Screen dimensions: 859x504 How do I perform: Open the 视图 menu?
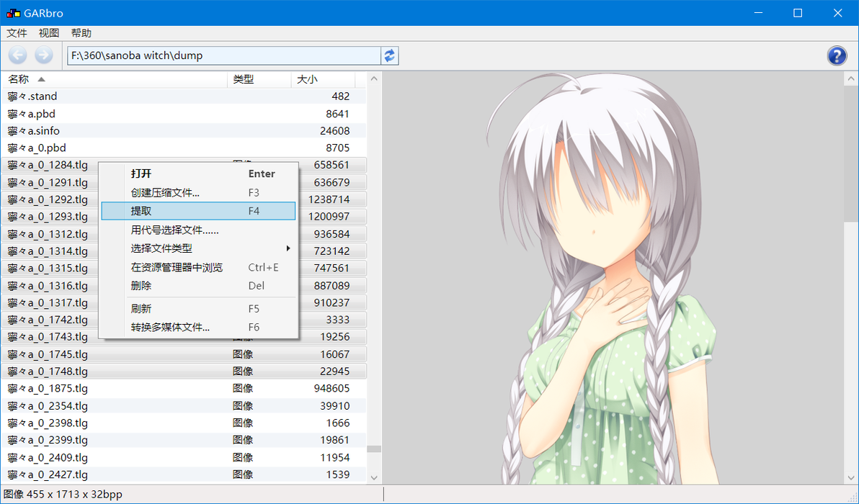tap(49, 33)
